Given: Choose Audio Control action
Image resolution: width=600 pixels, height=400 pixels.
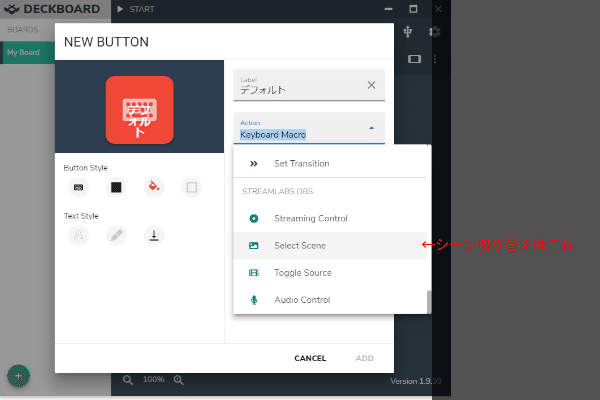Looking at the screenshot, I should click(330, 300).
